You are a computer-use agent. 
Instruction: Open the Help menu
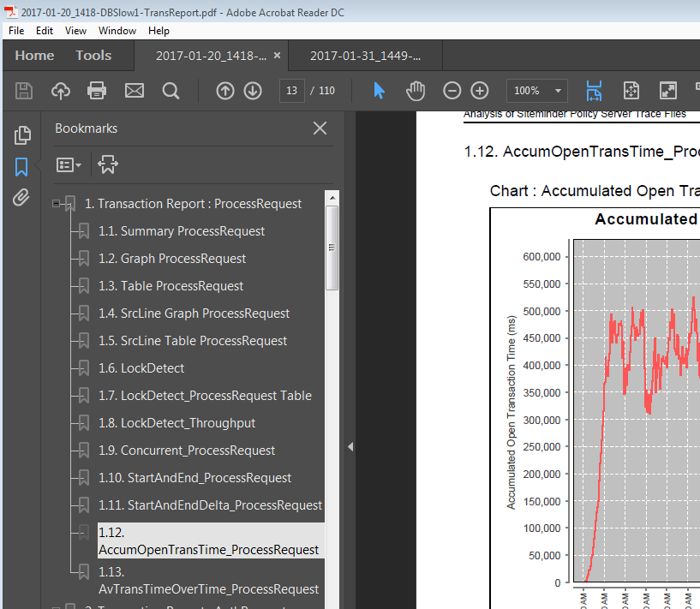[x=159, y=31]
